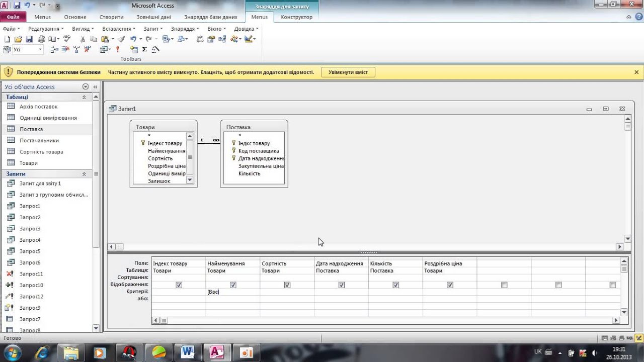Select the Архів поставок table
644x362 pixels.
click(x=39, y=107)
